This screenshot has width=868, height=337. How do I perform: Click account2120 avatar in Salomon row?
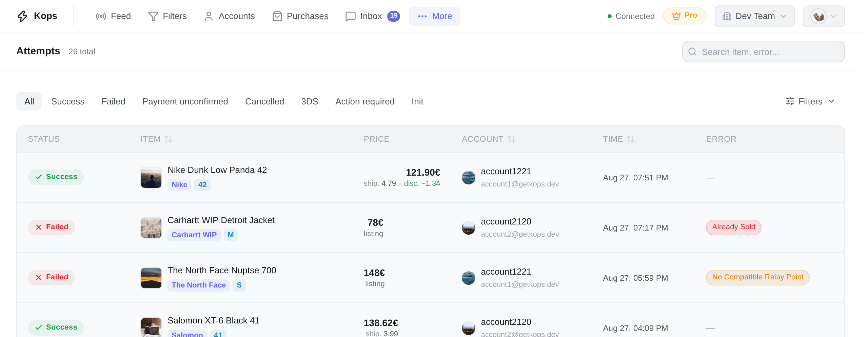tap(469, 328)
